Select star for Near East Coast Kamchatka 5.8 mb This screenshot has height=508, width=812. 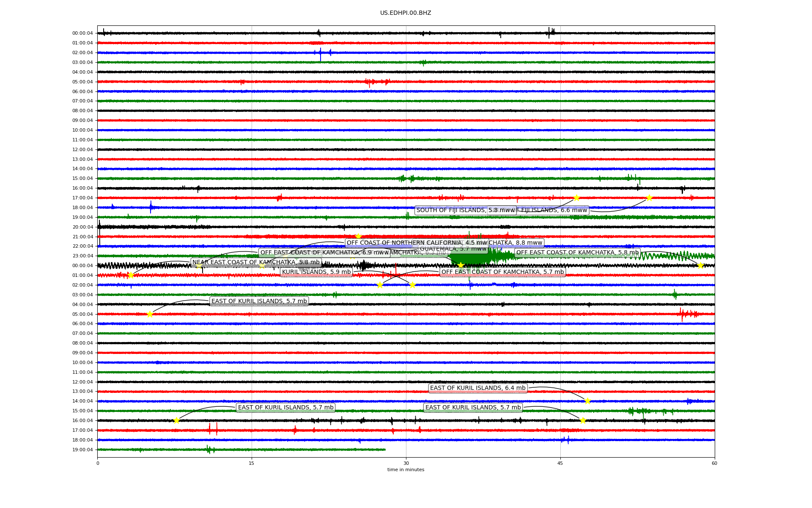click(130, 275)
